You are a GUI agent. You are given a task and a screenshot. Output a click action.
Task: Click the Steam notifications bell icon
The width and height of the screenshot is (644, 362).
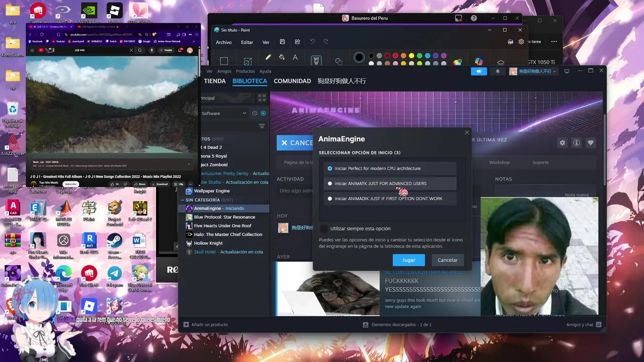[498, 71]
